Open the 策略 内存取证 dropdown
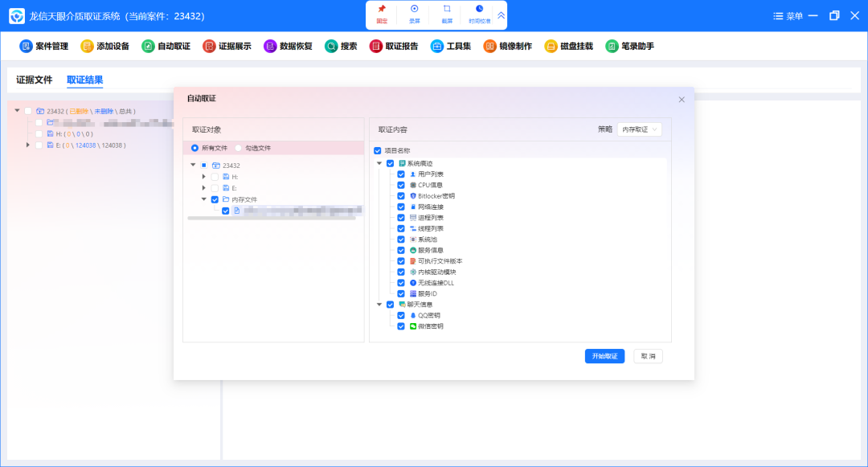The image size is (868, 467). [x=639, y=129]
